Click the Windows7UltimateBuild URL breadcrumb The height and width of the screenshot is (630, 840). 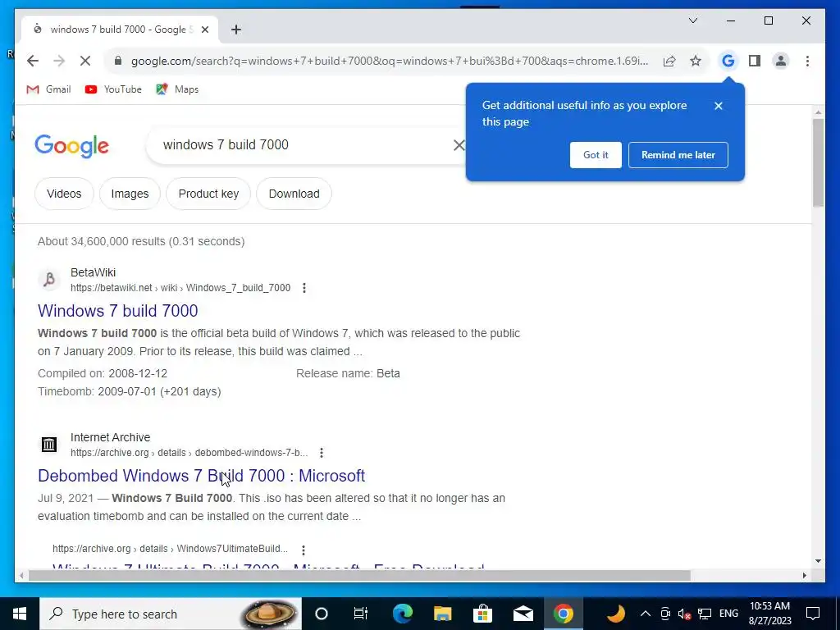tap(170, 549)
